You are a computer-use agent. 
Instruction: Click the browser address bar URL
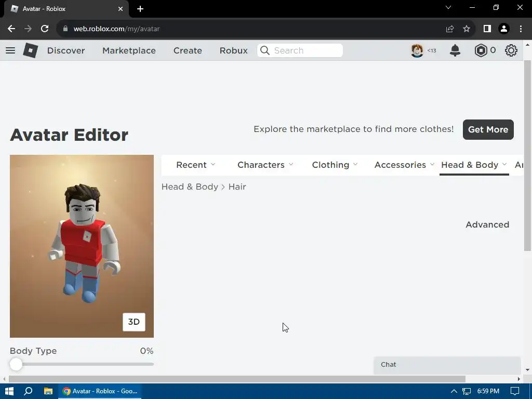116,29
